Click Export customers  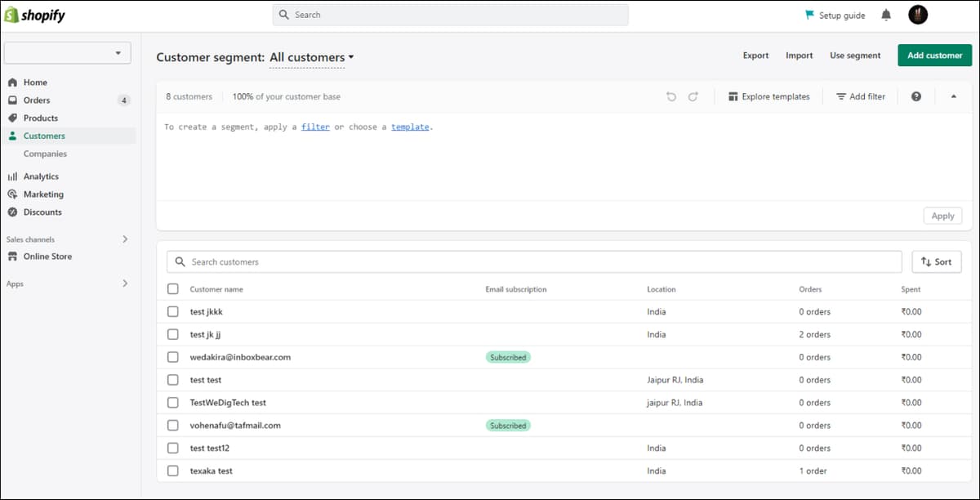[x=755, y=56]
